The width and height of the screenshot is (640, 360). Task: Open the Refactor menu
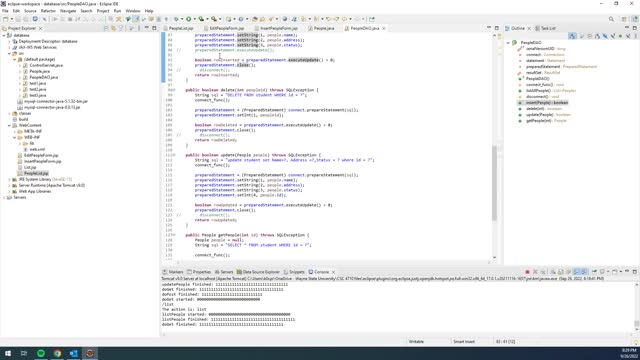click(48, 11)
